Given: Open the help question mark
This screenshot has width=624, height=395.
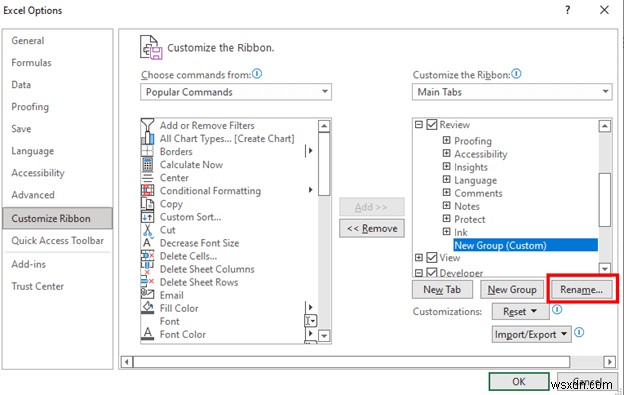Looking at the screenshot, I should 567,10.
